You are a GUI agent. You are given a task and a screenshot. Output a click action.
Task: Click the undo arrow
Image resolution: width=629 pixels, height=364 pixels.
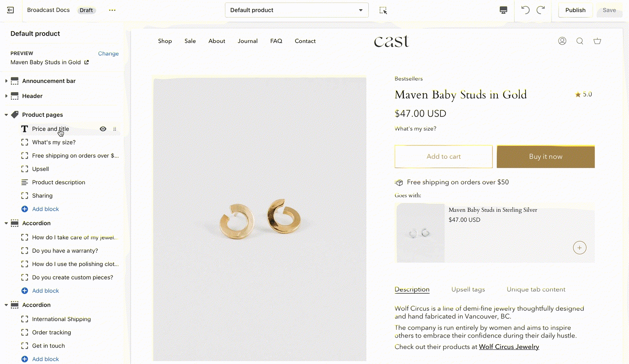pos(525,10)
